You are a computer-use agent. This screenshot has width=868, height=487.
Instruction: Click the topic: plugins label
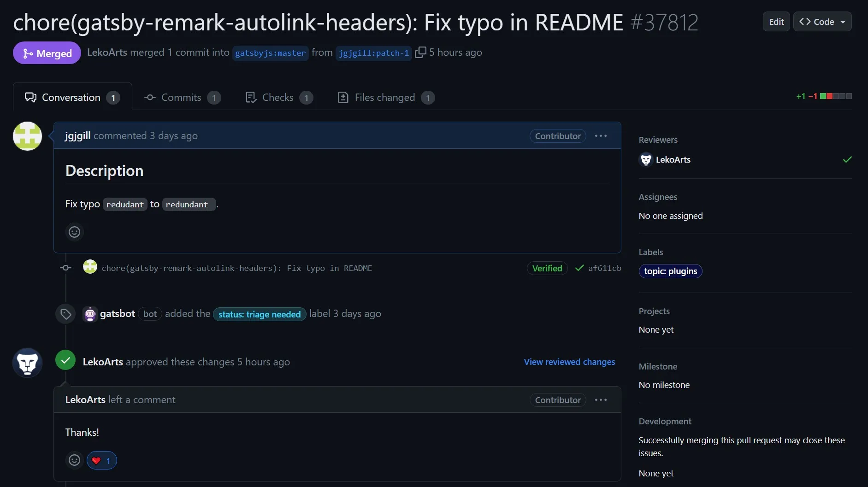click(670, 271)
